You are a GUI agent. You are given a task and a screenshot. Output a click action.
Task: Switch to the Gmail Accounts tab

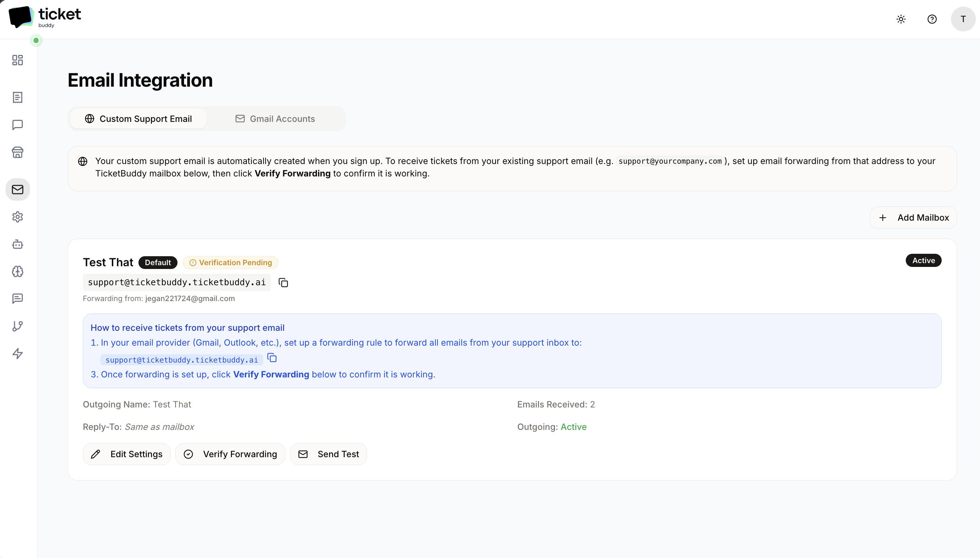tap(276, 118)
